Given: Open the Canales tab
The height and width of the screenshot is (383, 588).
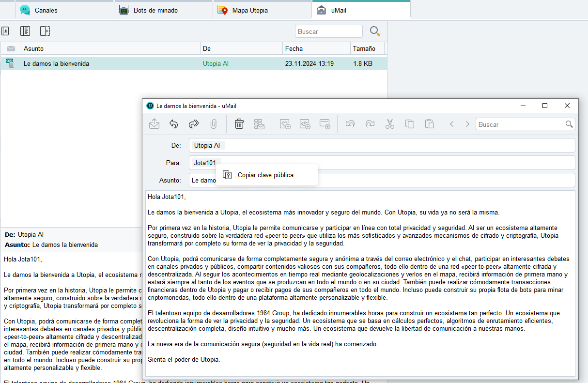Looking at the screenshot, I should pyautogui.click(x=65, y=10).
